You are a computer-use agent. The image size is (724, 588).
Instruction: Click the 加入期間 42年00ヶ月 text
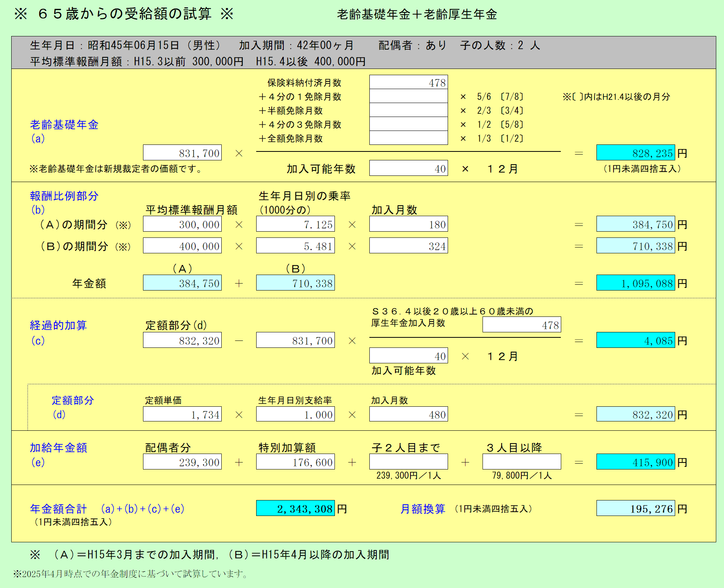tap(296, 45)
